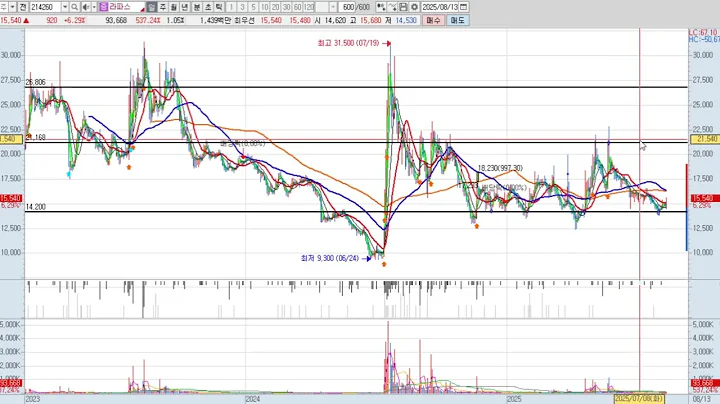Click the 26,806 horizontal line label
Viewport: 720px width, 404px height.
(x=35, y=82)
